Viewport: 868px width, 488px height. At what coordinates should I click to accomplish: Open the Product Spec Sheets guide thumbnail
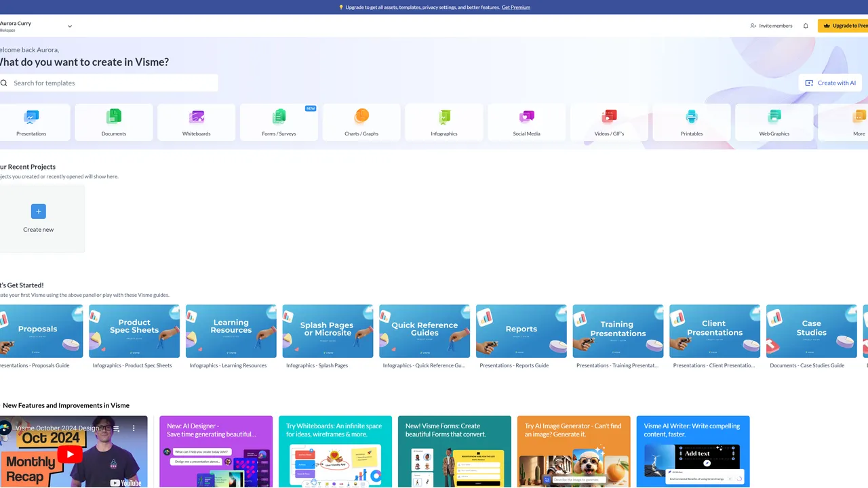[134, 331]
